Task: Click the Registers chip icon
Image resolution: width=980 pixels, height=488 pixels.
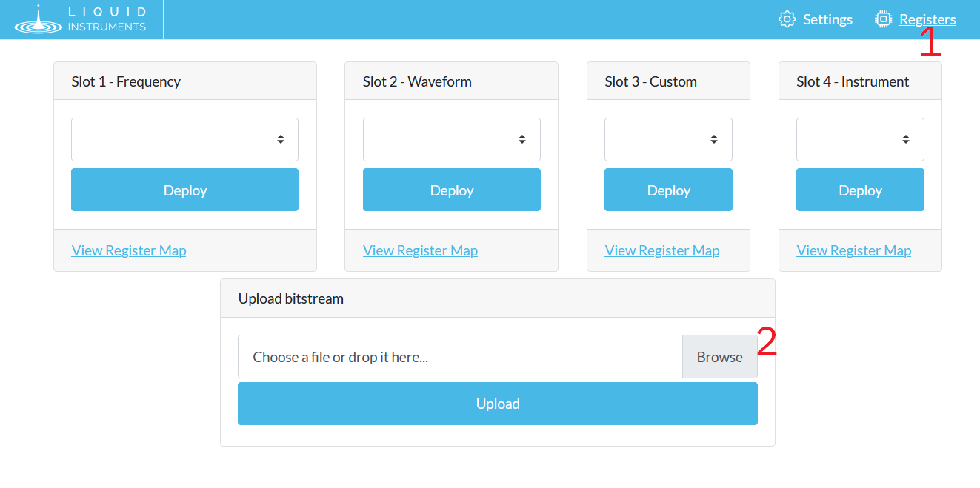Action: pyautogui.click(x=882, y=19)
